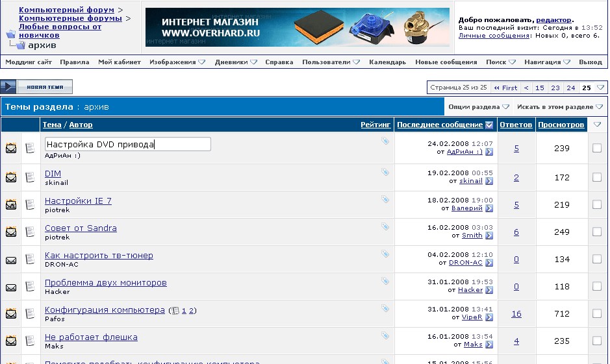The height and width of the screenshot is (364, 610).
Task: Open the Пользователи dropdown menu
Action: pyautogui.click(x=331, y=62)
